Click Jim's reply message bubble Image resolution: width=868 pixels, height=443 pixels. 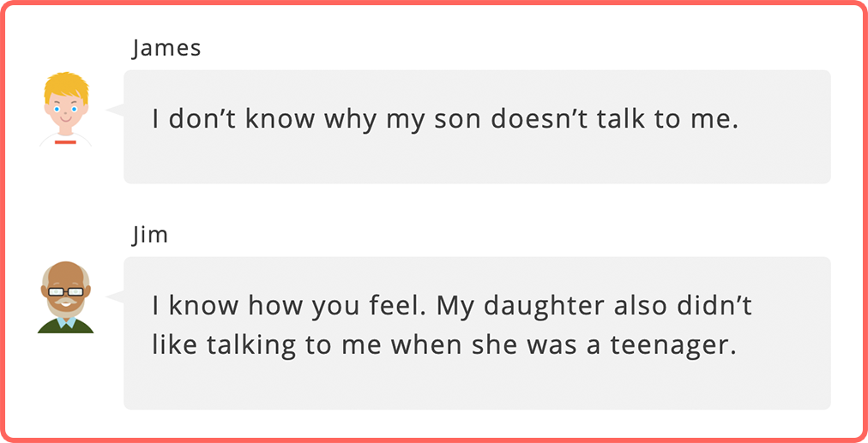(477, 333)
